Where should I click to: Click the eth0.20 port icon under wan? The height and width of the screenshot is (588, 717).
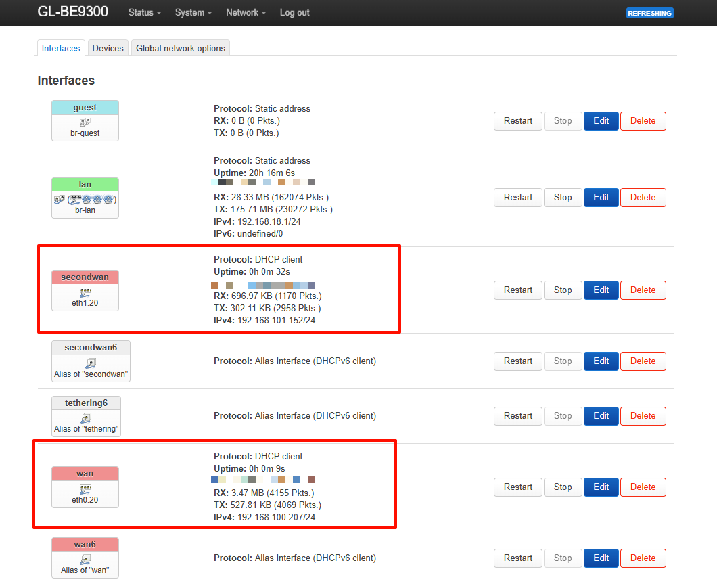pos(85,489)
